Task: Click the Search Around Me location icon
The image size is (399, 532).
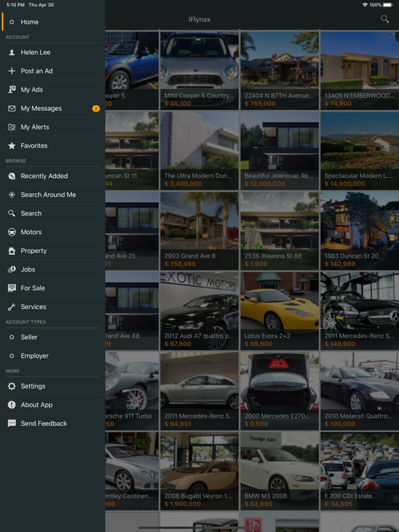Action: 12,195
